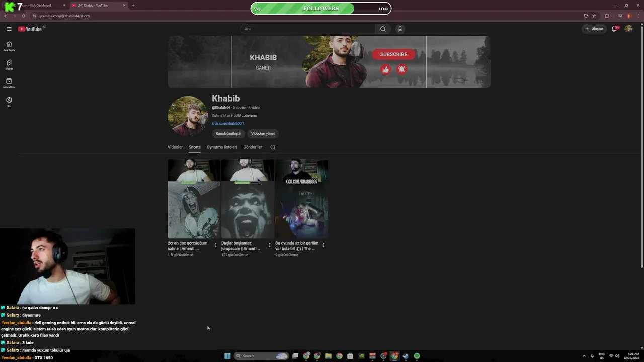Select the Shorts channel tab

pos(195,147)
